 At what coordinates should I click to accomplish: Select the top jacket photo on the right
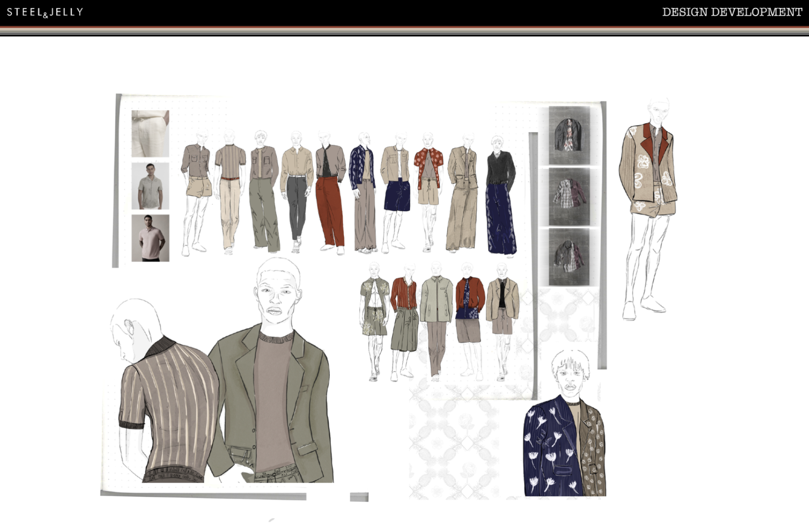click(569, 135)
